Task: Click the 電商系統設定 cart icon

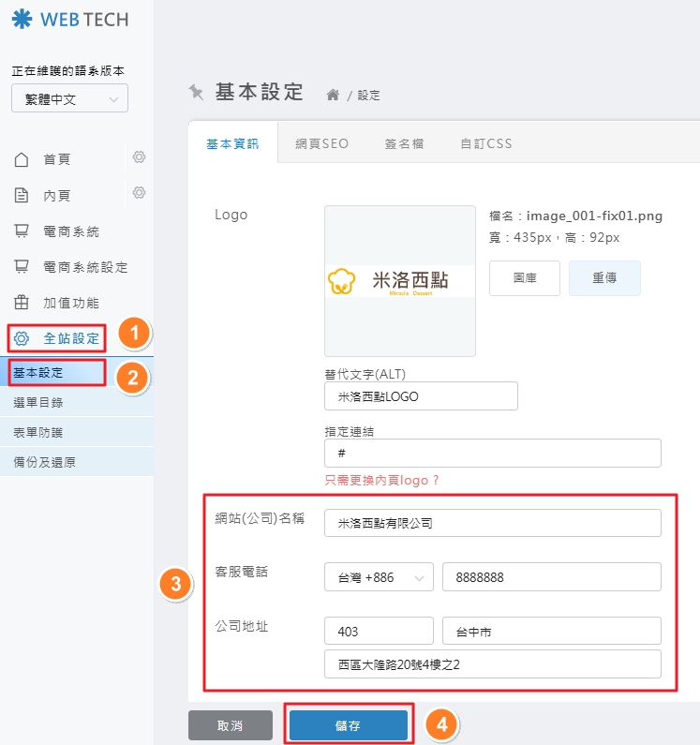Action: [x=22, y=266]
